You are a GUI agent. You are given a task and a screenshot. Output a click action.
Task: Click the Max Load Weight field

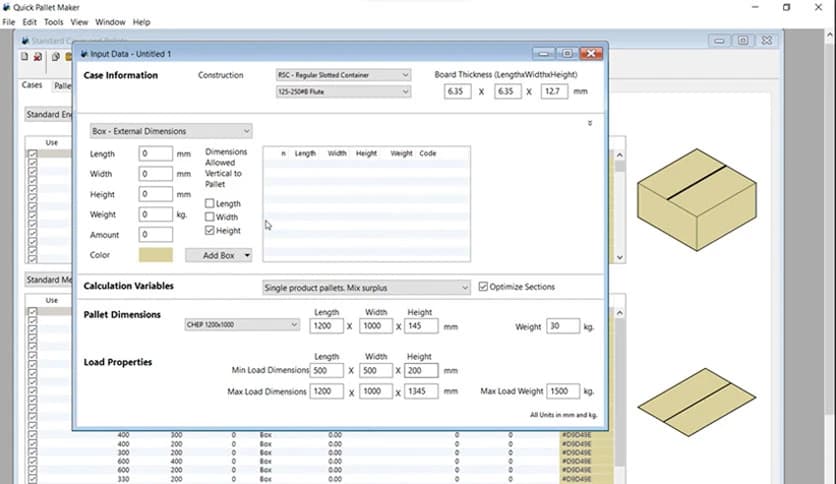(563, 391)
